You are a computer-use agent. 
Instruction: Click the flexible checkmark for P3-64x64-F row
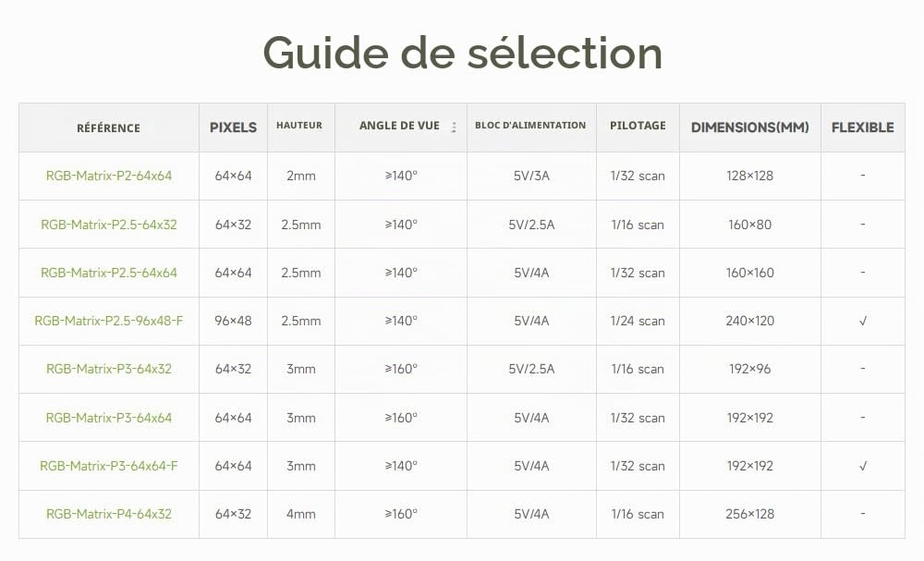tap(863, 466)
